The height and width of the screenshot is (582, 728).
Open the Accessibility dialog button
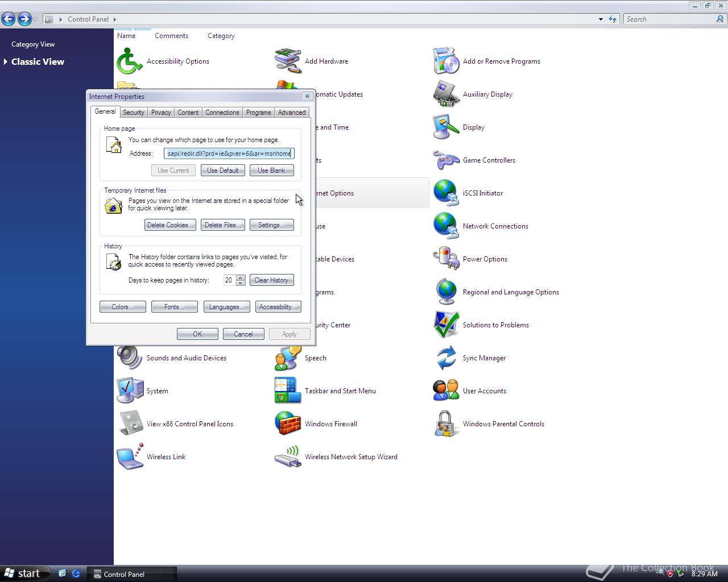tap(278, 307)
